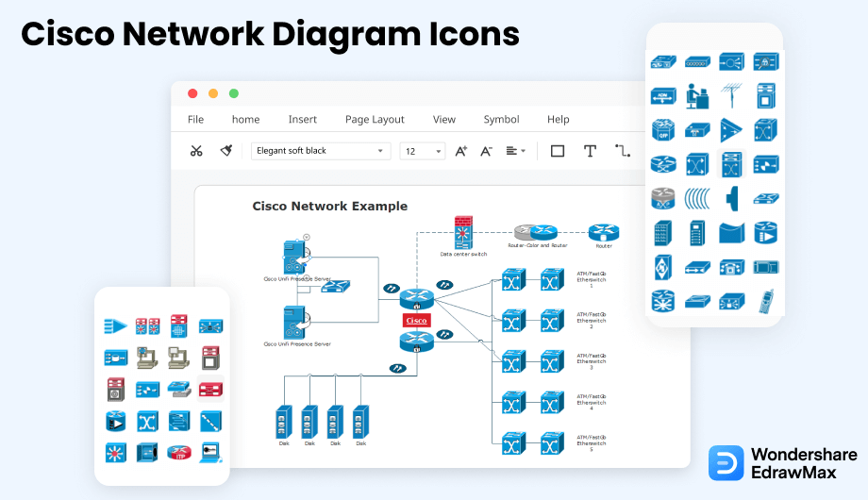Click the red close window dot

[x=192, y=93]
